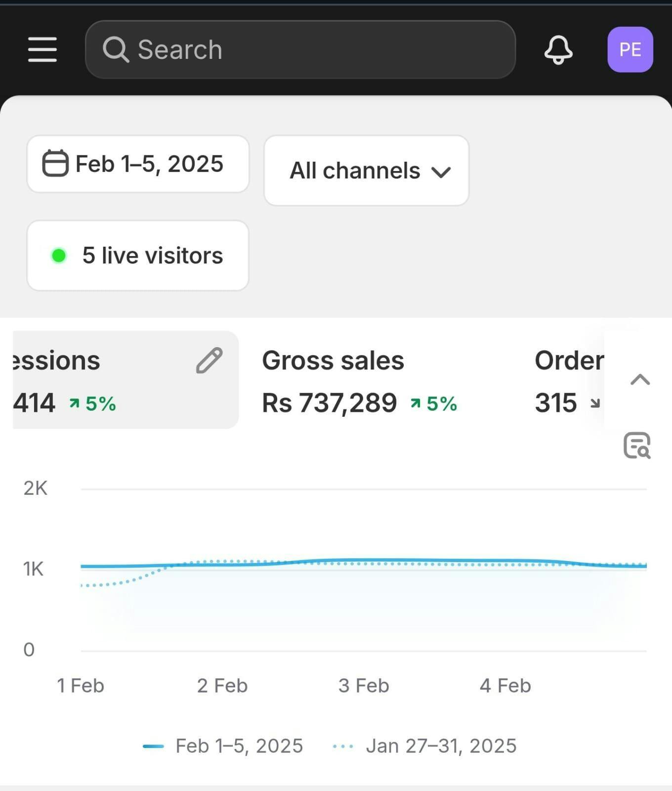This screenshot has width=672, height=791.
Task: Edit the Sessions metric with pencil icon
Action: pos(209,360)
